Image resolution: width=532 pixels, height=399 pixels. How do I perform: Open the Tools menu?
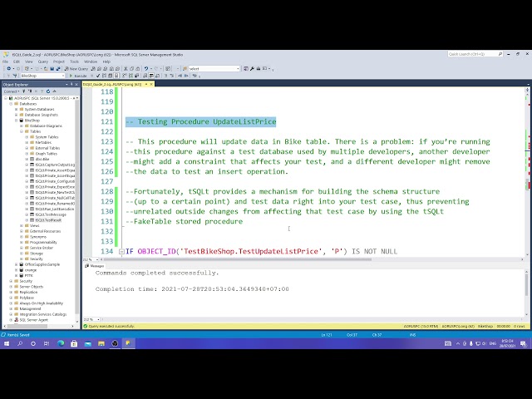(74, 62)
